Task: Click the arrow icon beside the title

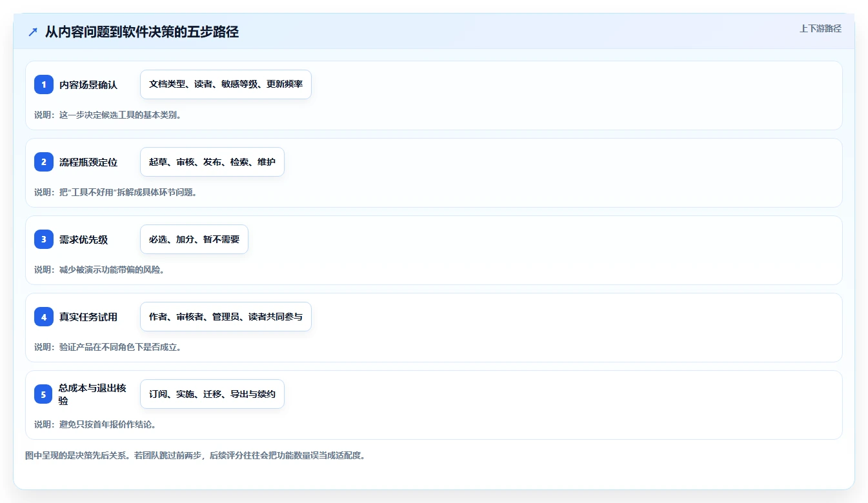Action: pos(33,32)
